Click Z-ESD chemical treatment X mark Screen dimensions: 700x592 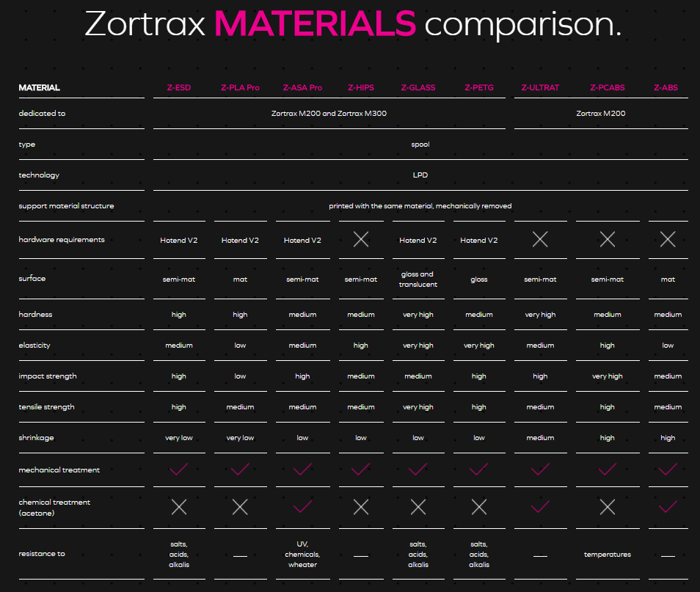click(179, 507)
